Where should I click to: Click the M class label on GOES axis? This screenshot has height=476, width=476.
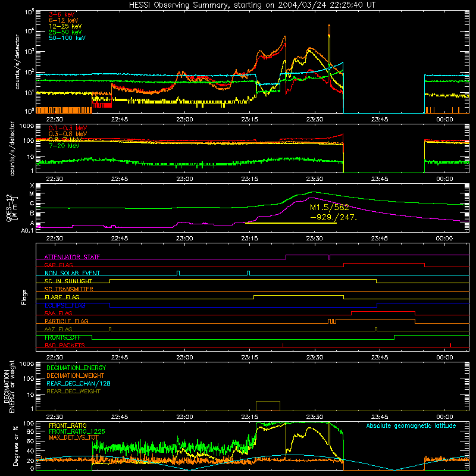click(32, 194)
